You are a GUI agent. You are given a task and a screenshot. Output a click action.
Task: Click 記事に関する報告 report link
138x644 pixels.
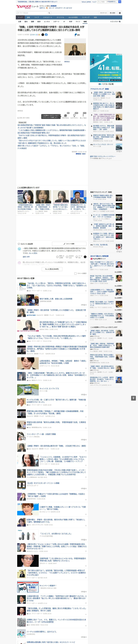pos(23,118)
